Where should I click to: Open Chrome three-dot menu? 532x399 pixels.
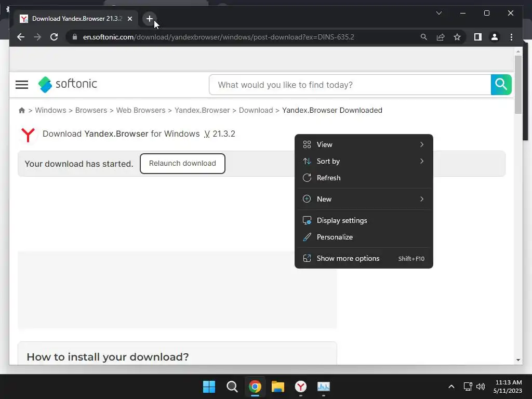coord(511,37)
